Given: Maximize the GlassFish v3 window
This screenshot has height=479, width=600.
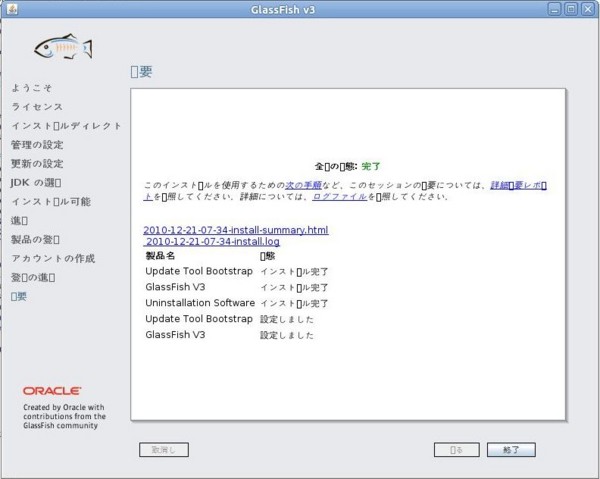Looking at the screenshot, I should (x=571, y=9).
